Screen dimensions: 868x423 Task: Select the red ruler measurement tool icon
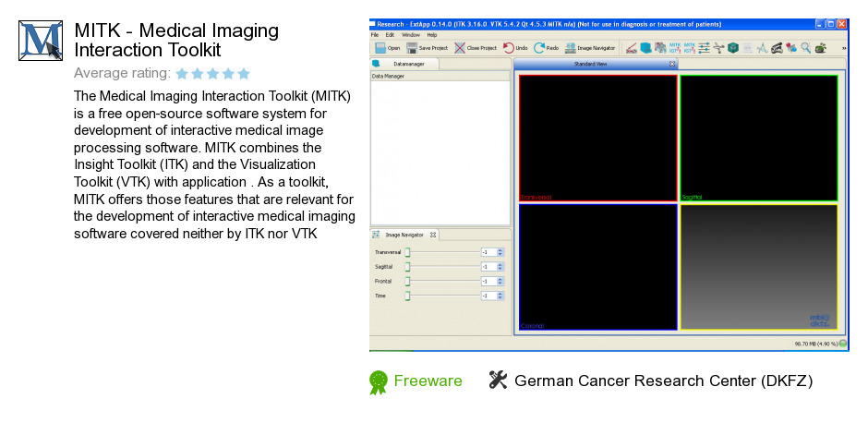632,48
